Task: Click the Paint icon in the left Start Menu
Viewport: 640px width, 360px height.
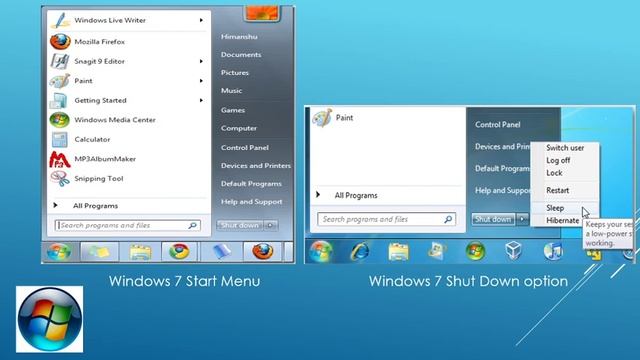Action: tap(60, 81)
